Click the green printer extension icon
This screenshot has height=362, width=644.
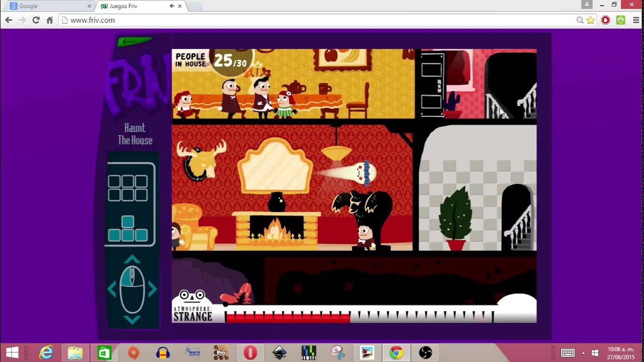621,20
